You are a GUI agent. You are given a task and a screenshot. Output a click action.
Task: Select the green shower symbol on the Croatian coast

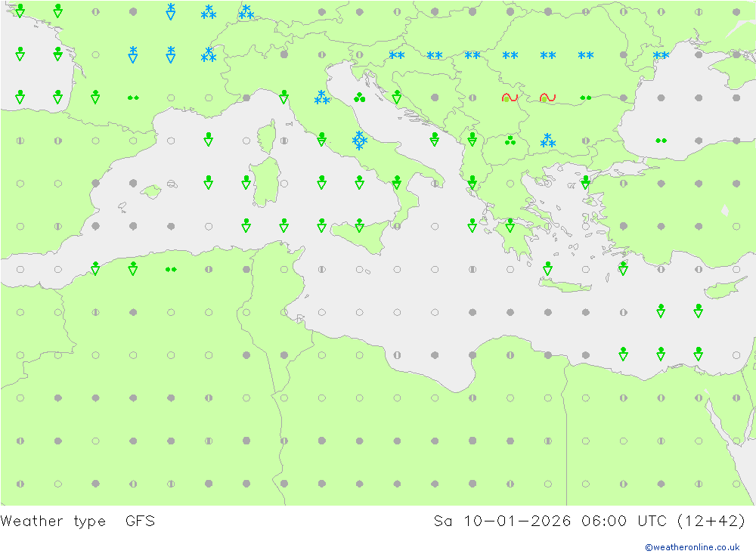click(x=397, y=97)
